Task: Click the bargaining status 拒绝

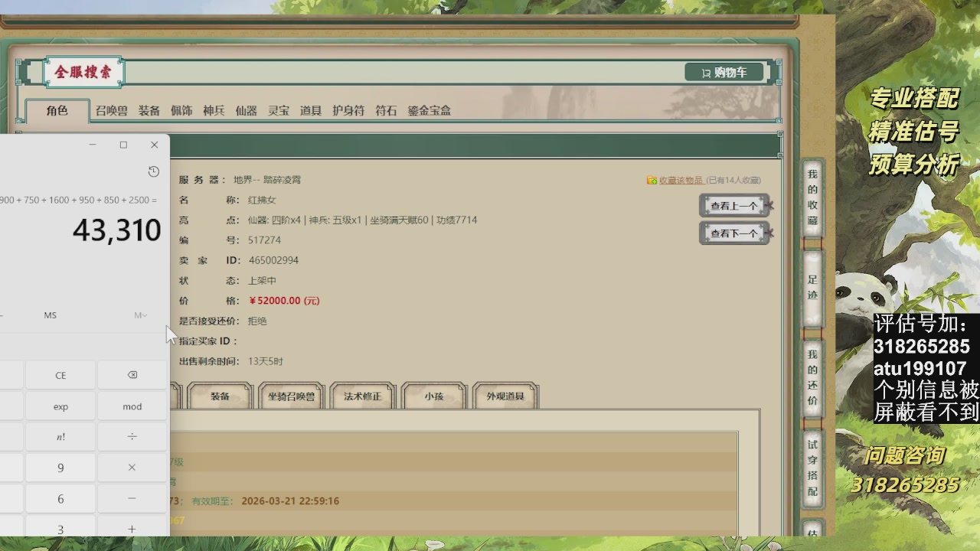Action: (x=257, y=321)
